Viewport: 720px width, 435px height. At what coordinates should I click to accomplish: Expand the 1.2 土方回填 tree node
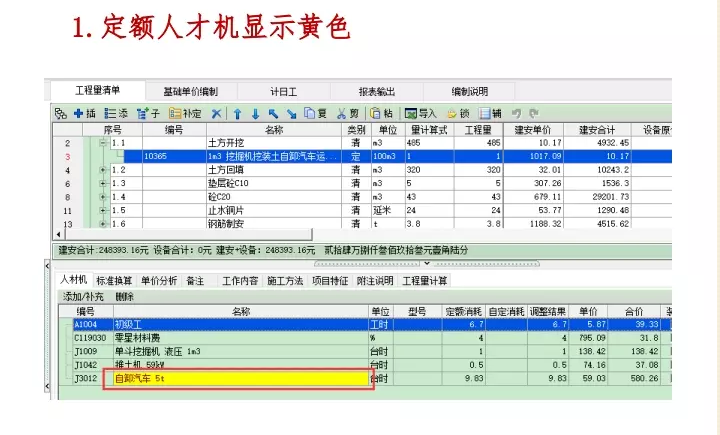[x=103, y=171]
